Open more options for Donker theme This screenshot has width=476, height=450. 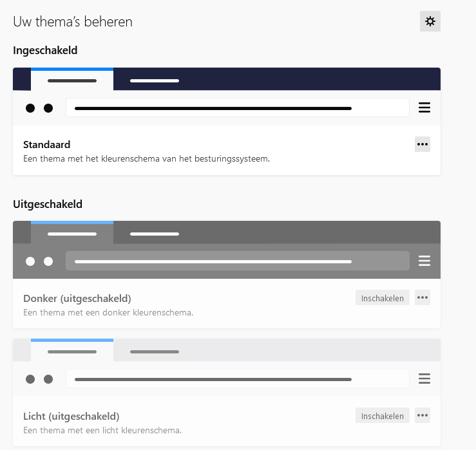423,297
